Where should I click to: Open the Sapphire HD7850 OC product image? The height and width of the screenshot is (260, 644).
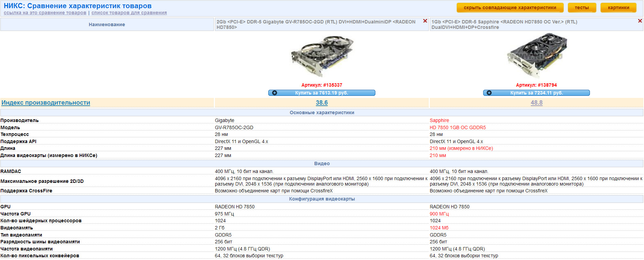click(537, 56)
